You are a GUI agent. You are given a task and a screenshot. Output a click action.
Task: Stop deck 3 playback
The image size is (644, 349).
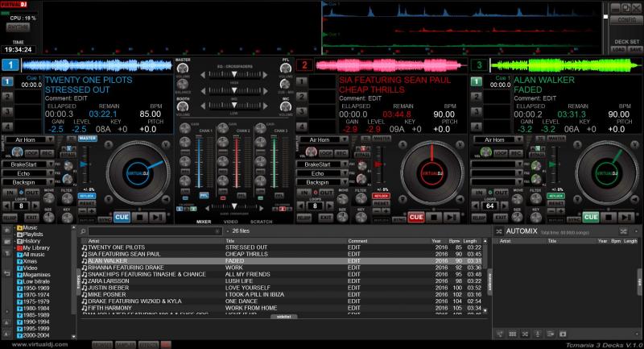[x=609, y=217]
